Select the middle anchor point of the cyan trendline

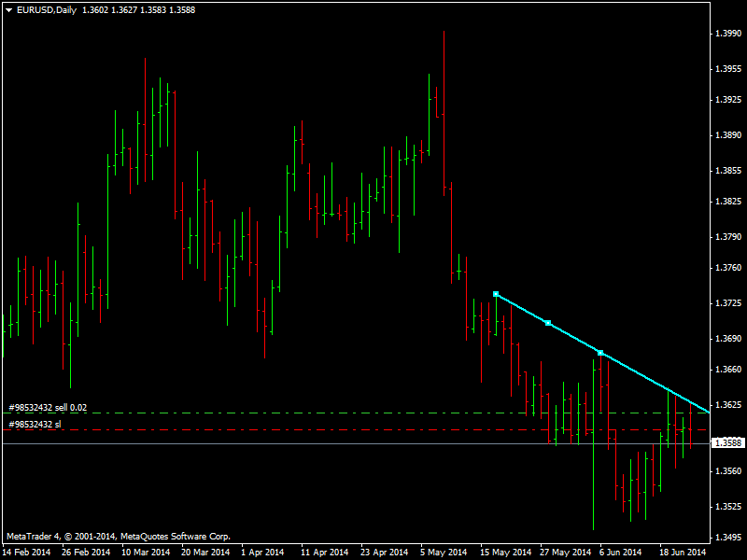tap(548, 323)
